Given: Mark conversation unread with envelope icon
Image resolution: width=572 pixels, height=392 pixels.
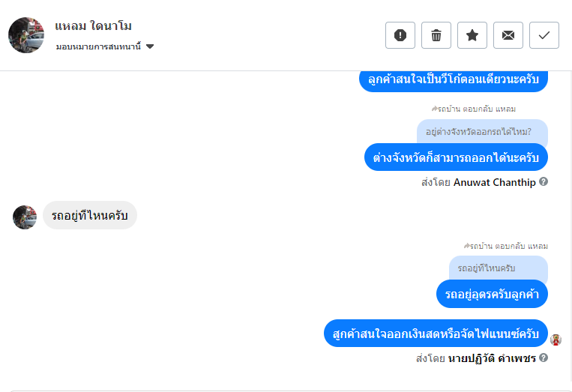Looking at the screenshot, I should point(508,35).
